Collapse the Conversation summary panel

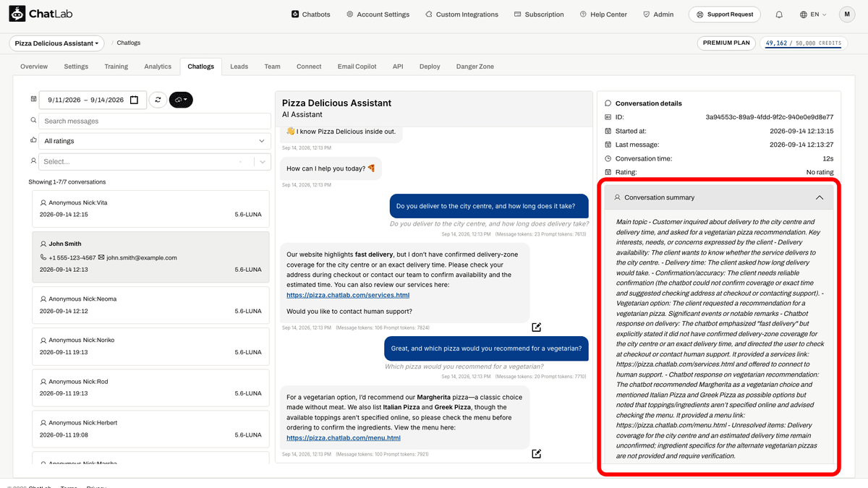point(819,197)
